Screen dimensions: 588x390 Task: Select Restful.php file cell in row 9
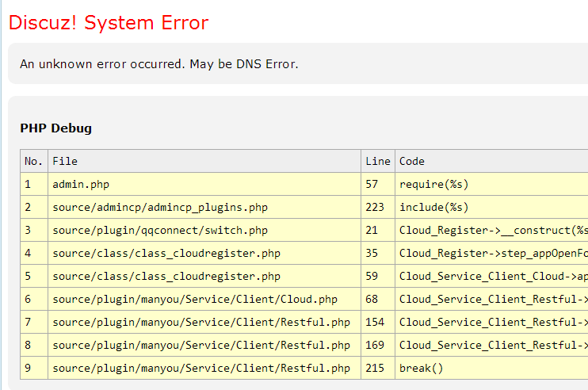click(204, 368)
